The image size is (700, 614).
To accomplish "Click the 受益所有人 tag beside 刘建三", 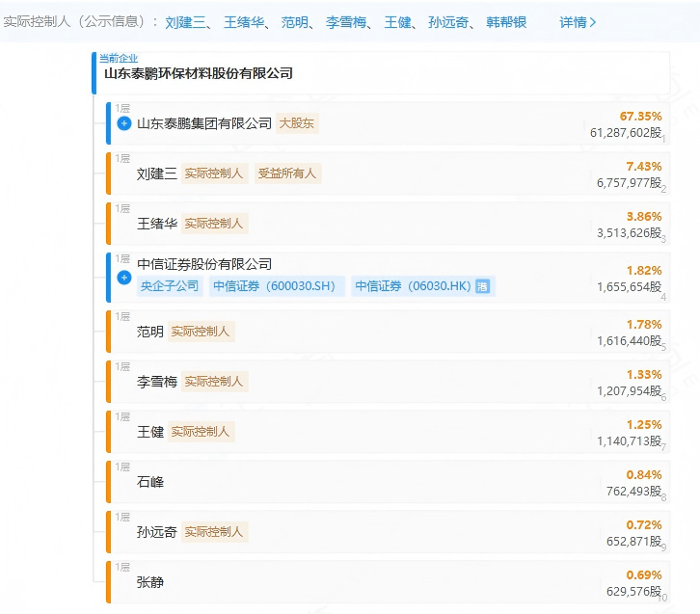I will [x=287, y=174].
